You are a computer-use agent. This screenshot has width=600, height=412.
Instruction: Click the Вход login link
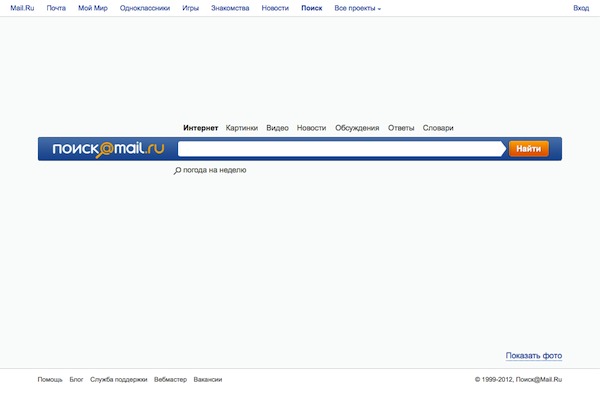click(x=581, y=8)
